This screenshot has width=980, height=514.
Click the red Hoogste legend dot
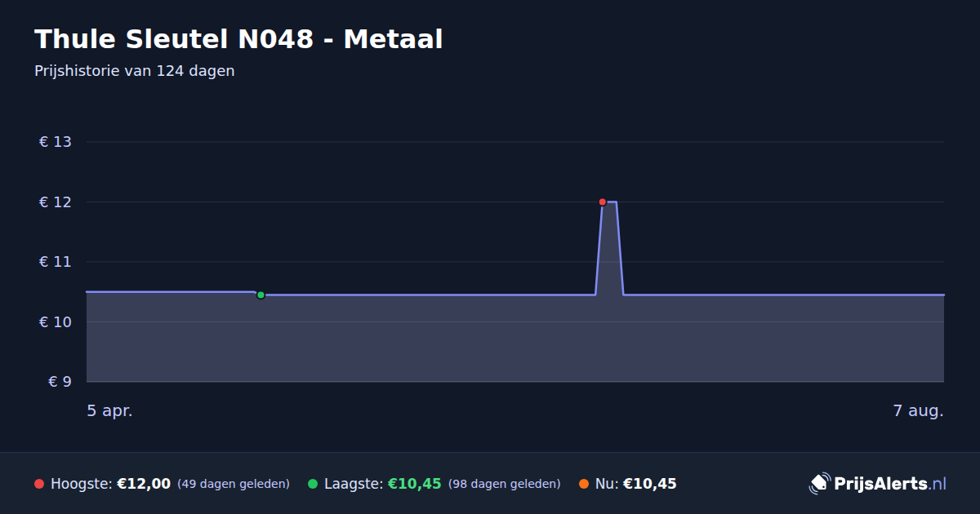pos(39,484)
